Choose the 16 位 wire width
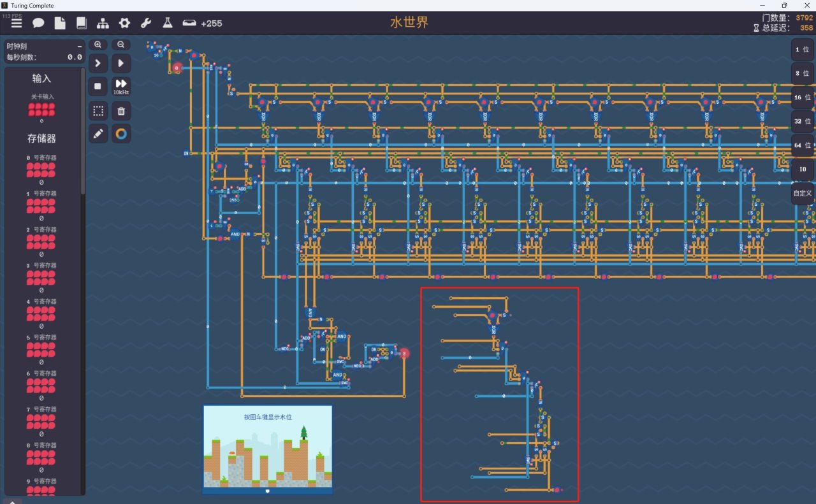The height and width of the screenshot is (504, 816). click(803, 97)
